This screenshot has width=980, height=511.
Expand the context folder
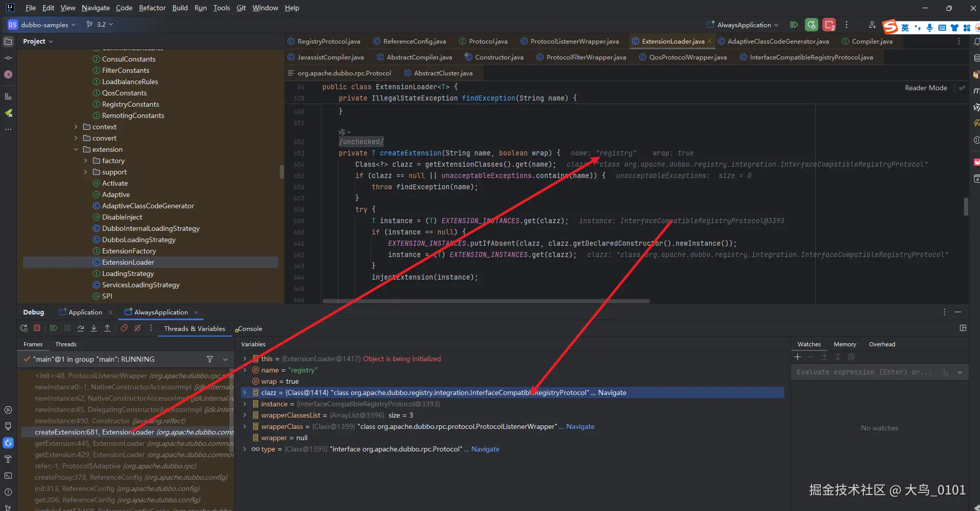[76, 127]
